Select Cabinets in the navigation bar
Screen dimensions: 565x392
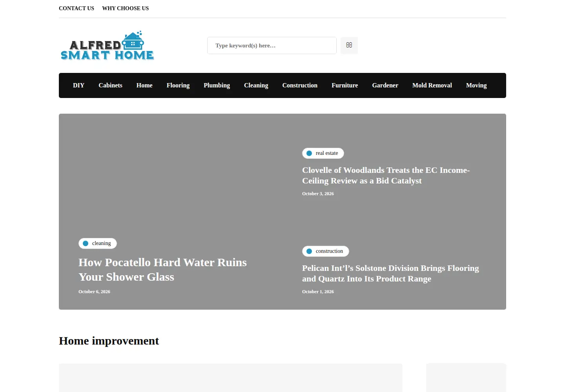click(110, 85)
